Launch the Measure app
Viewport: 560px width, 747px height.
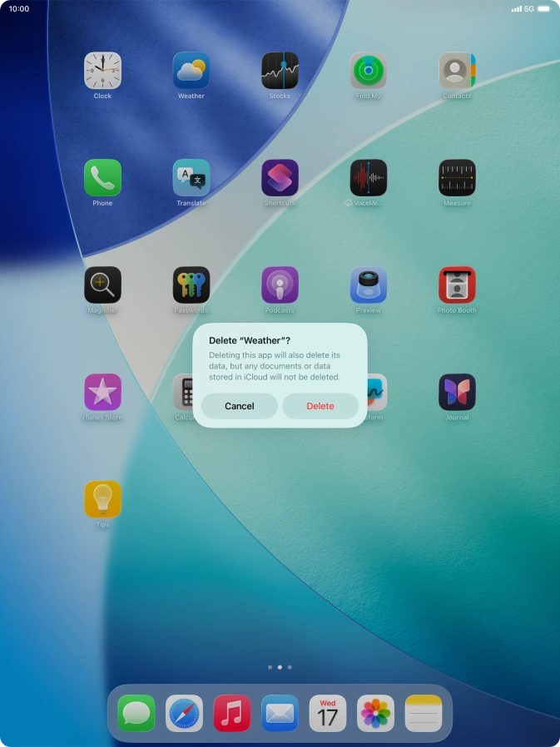pyautogui.click(x=457, y=178)
